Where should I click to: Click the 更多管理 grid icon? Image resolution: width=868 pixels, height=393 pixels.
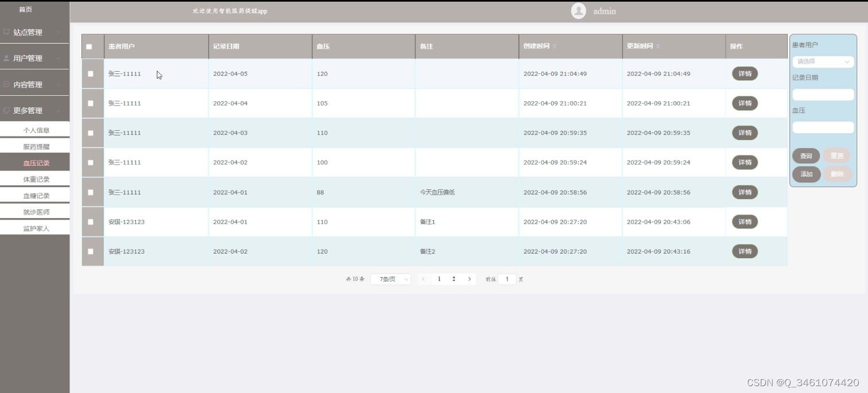coord(6,110)
